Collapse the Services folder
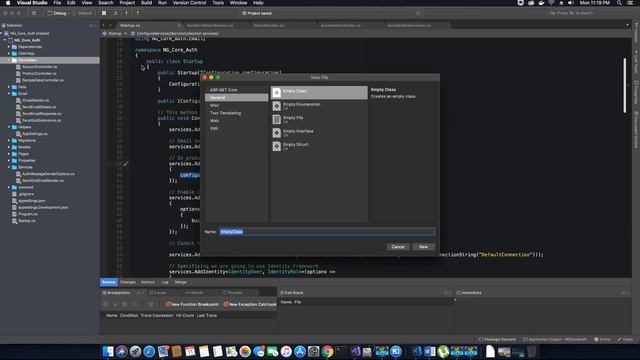This screenshot has height=360, width=640. point(9,167)
